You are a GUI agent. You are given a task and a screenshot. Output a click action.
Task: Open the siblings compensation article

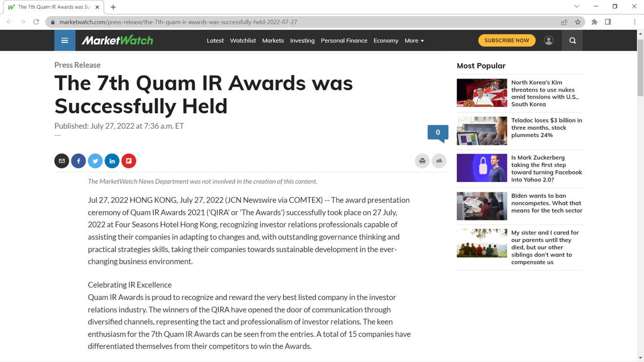pos(545,247)
